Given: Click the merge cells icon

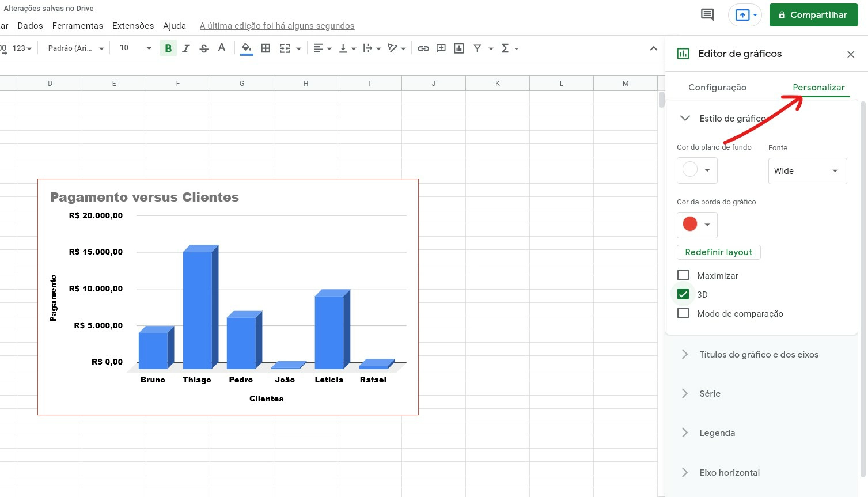Looking at the screenshot, I should 285,48.
